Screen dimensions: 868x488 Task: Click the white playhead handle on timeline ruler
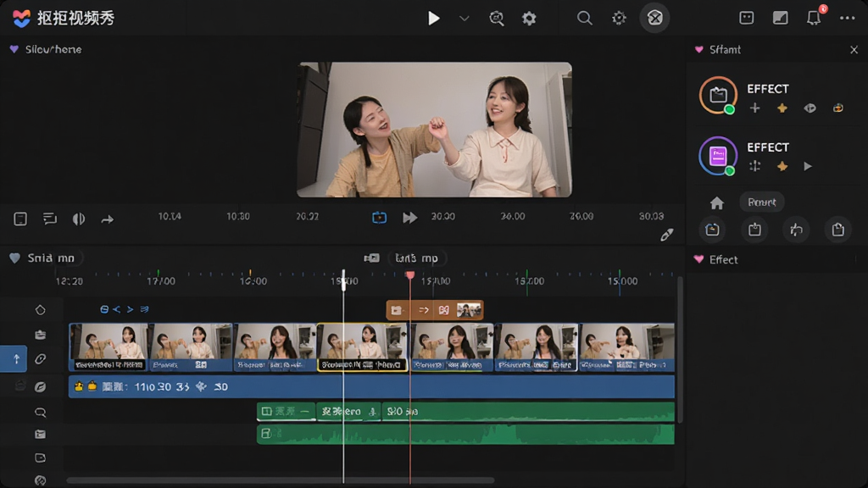click(344, 280)
